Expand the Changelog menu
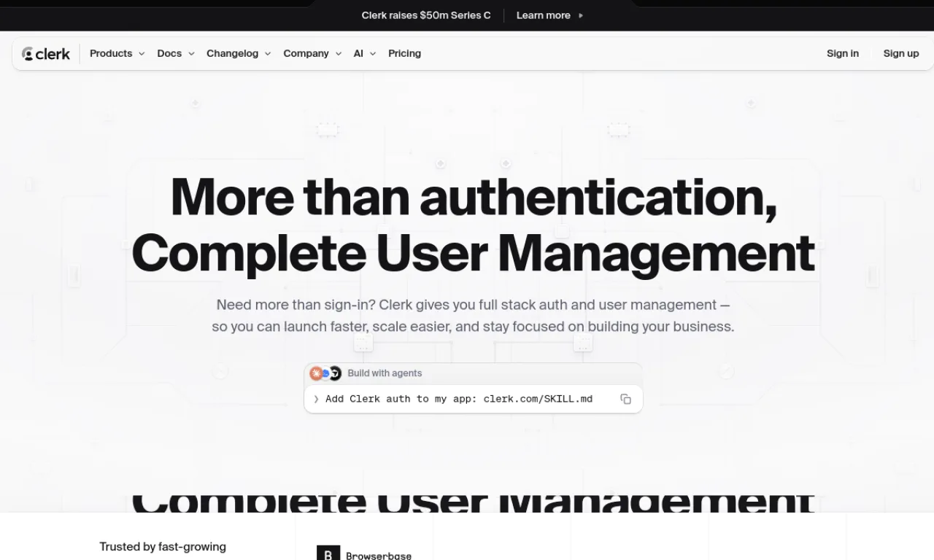 pos(239,53)
